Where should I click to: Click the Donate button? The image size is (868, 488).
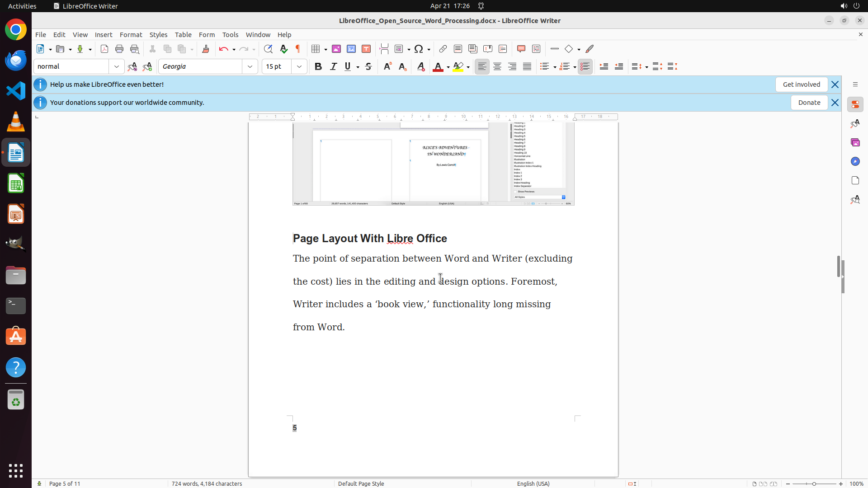pyautogui.click(x=809, y=103)
